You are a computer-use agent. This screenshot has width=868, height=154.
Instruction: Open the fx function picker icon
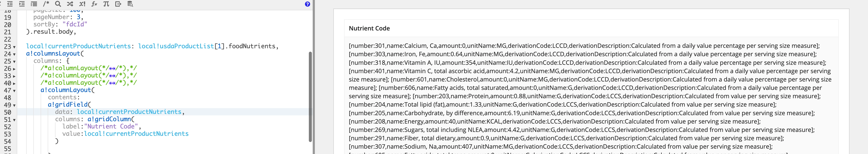[x=94, y=4]
